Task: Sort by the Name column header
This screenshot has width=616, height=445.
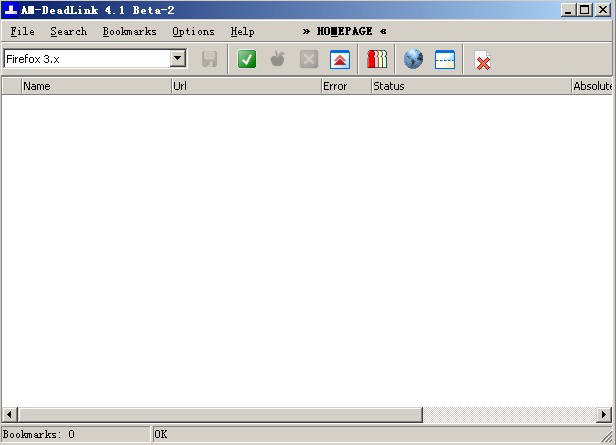Action: tap(96, 86)
